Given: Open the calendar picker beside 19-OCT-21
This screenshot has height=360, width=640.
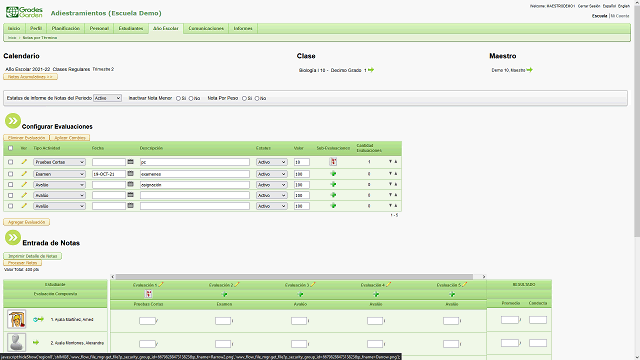Looking at the screenshot, I should 131,173.
